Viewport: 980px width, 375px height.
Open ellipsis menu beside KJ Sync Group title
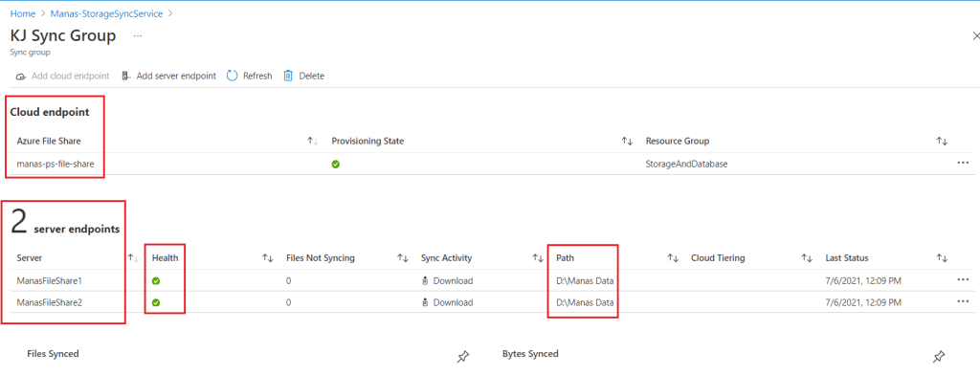(138, 36)
